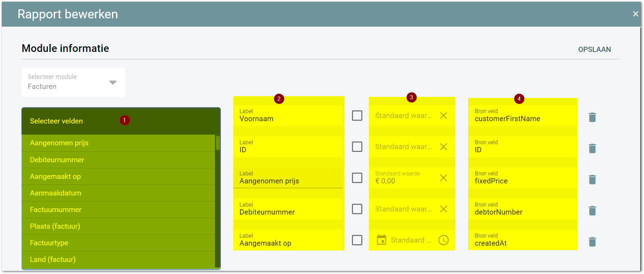The width and height of the screenshot is (644, 274).
Task: Select Factuurnummer from the field list
Action: [118, 210]
